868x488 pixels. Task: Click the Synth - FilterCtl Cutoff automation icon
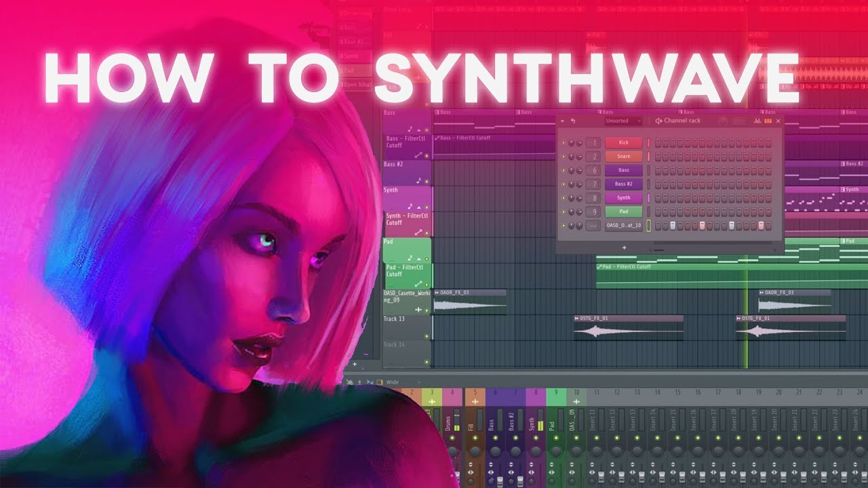pos(418,232)
